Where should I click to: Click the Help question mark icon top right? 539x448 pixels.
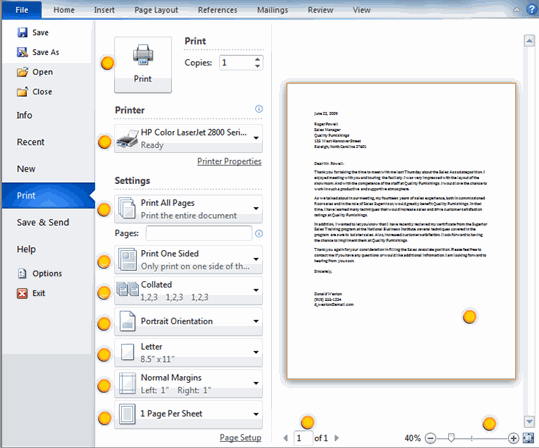tap(531, 10)
